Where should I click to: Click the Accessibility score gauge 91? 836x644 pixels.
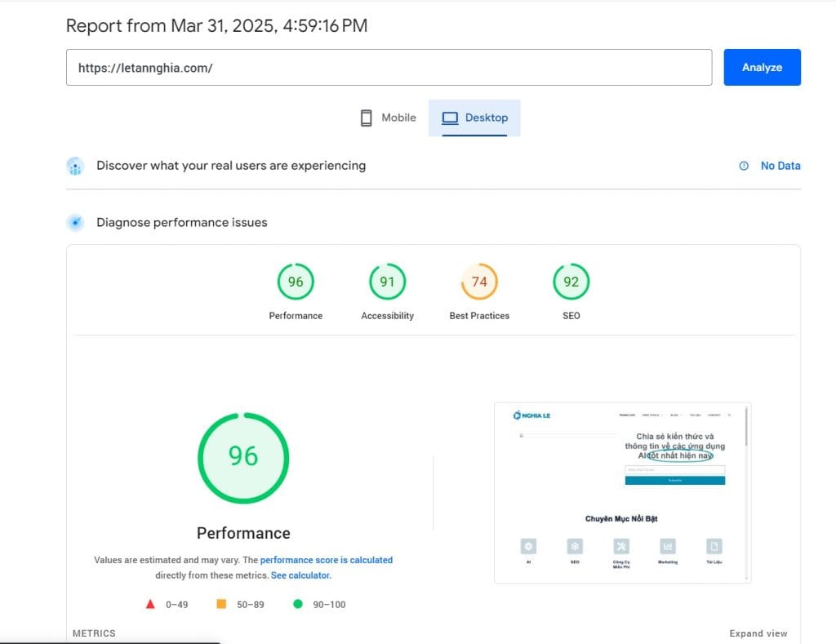pos(387,282)
